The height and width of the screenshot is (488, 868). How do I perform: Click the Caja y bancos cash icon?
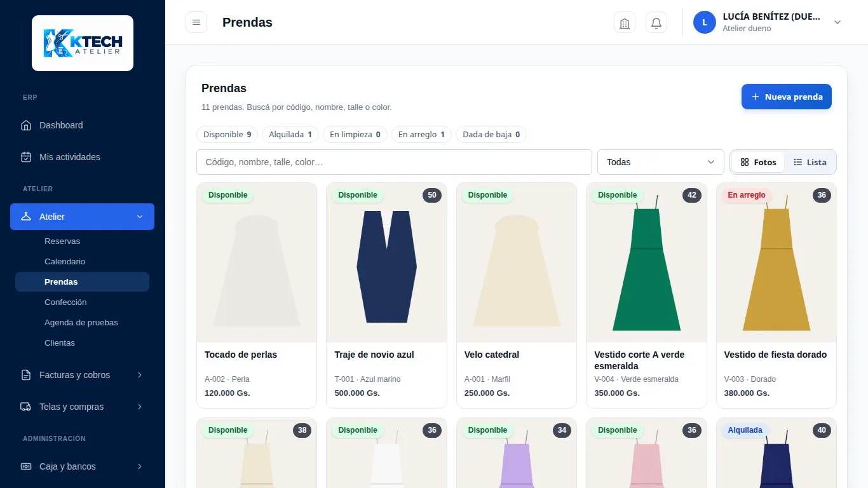pyautogui.click(x=26, y=466)
